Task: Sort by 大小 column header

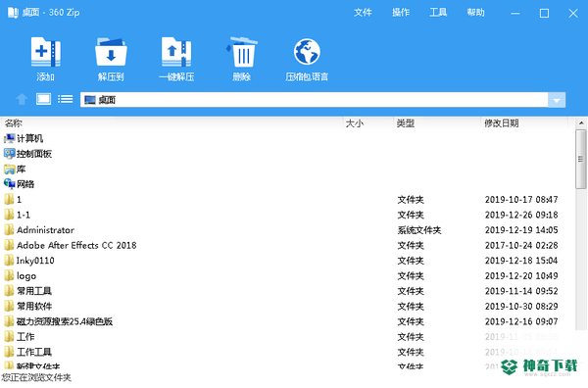Action: pos(355,122)
